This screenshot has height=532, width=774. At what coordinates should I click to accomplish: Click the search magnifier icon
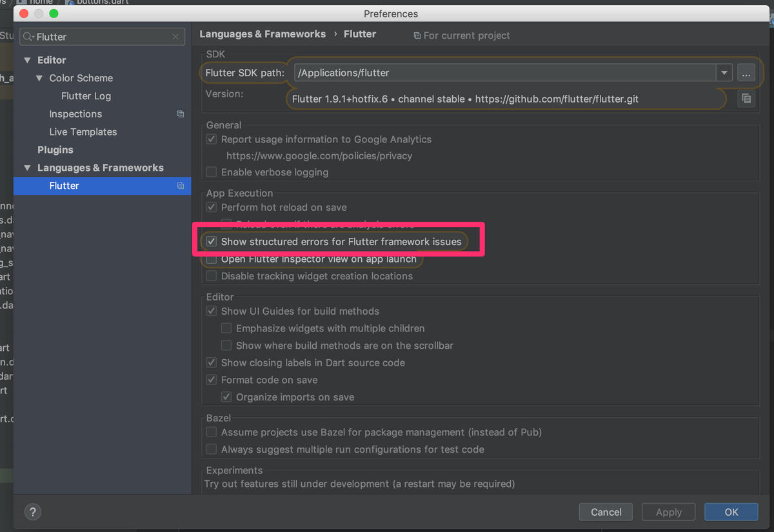click(x=28, y=37)
